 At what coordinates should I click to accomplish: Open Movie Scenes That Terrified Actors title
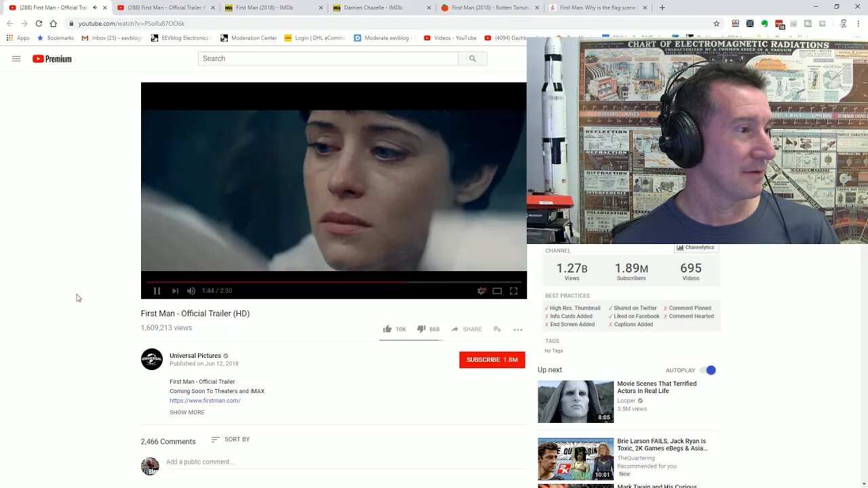tap(656, 387)
